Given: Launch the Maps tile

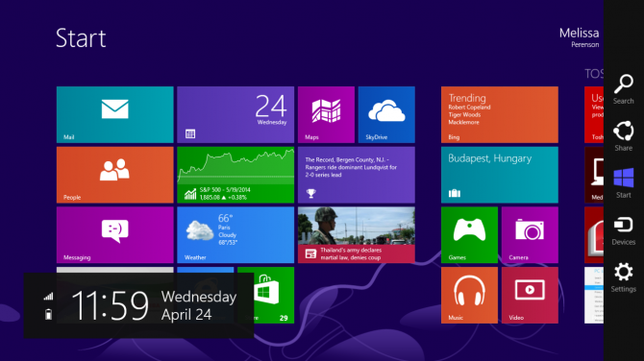Looking at the screenshot, I should point(326,114).
